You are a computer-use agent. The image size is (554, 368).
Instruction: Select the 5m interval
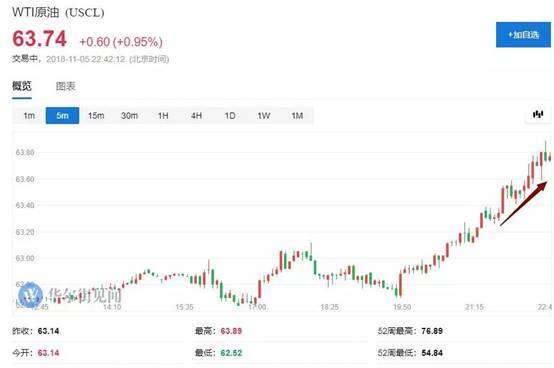click(x=63, y=115)
